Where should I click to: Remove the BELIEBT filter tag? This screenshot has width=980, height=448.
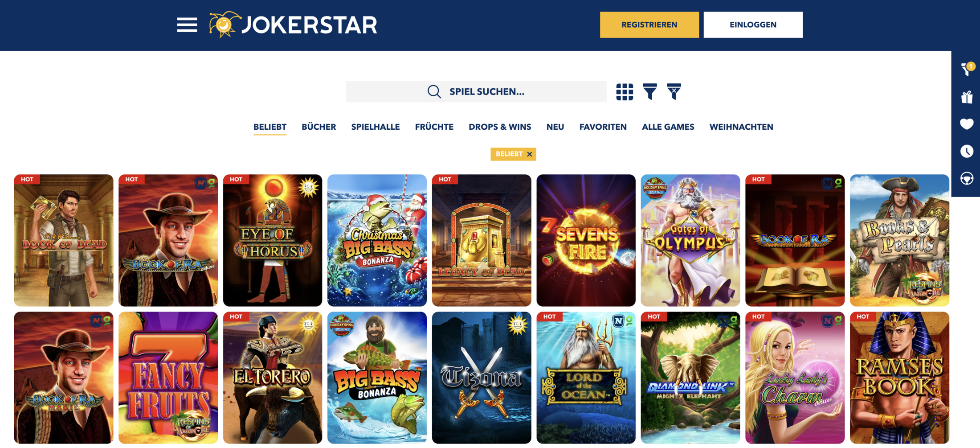pyautogui.click(x=530, y=154)
